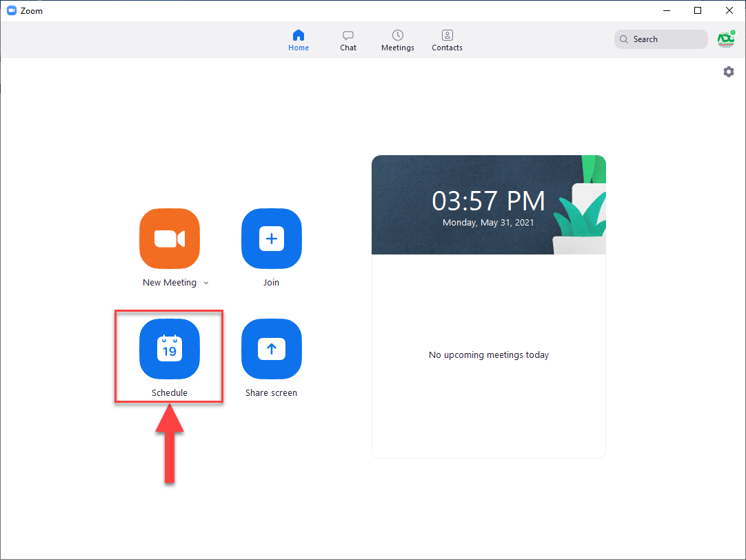This screenshot has height=560, width=746.
Task: Expand the New Meeting dropdown arrow
Action: (x=206, y=283)
